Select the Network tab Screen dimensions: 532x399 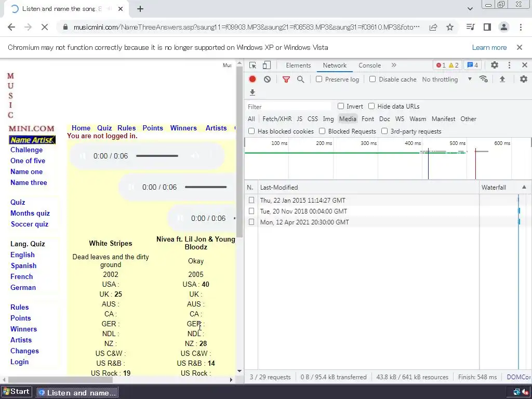coord(335,65)
